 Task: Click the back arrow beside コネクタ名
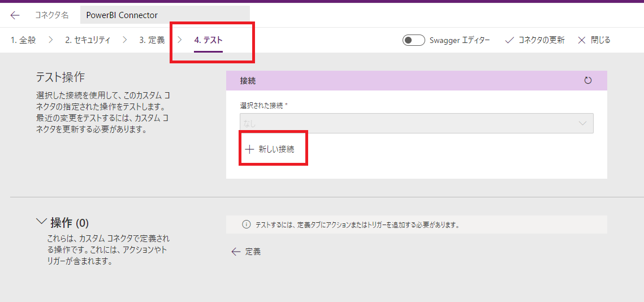point(15,15)
